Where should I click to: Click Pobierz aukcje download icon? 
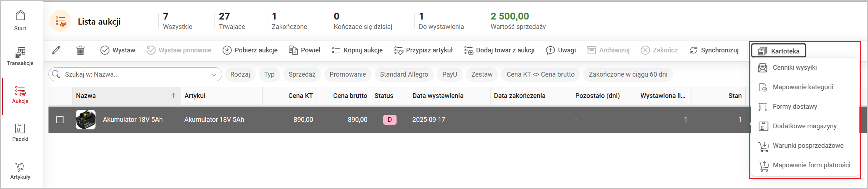click(x=227, y=50)
